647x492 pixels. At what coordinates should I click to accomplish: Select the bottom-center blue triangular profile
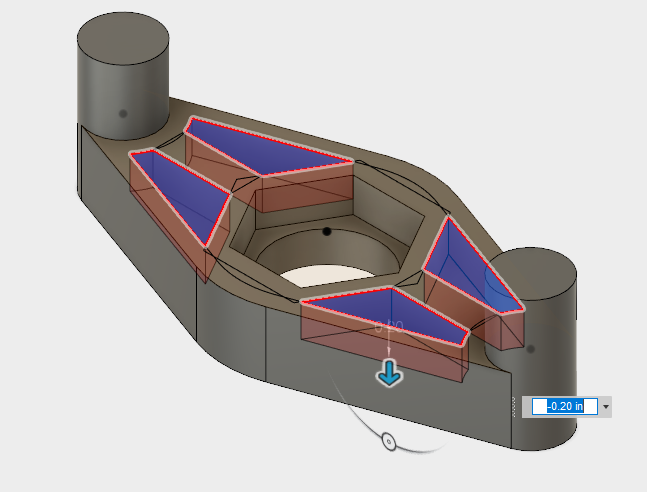click(x=390, y=310)
